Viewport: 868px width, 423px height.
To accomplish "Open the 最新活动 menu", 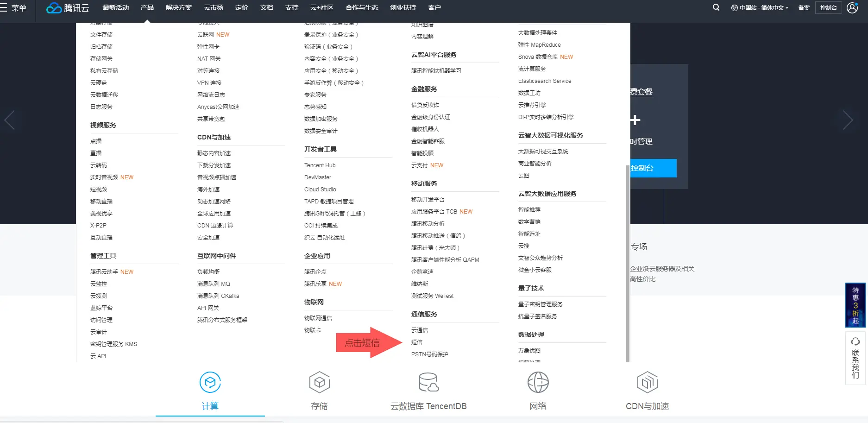I will click(116, 8).
